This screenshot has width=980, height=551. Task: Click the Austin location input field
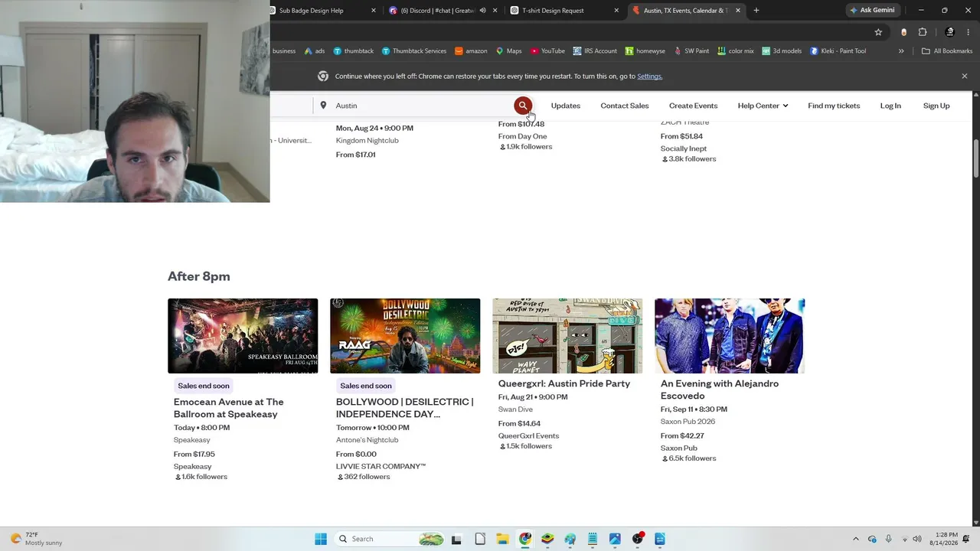(x=413, y=106)
